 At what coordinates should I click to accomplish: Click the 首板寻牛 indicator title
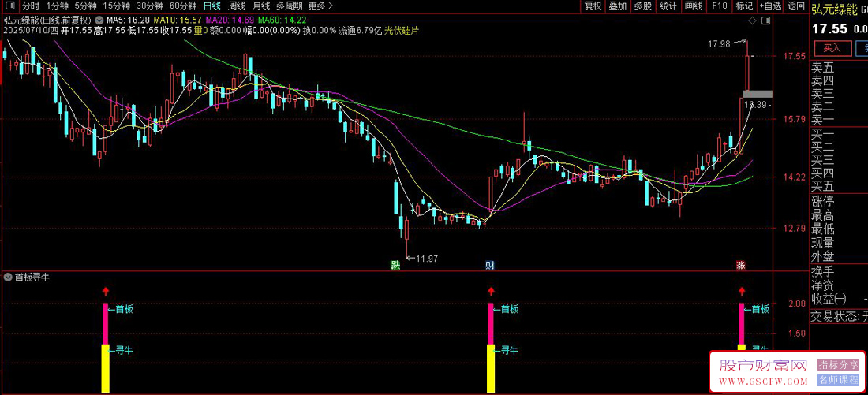pyautogui.click(x=32, y=278)
